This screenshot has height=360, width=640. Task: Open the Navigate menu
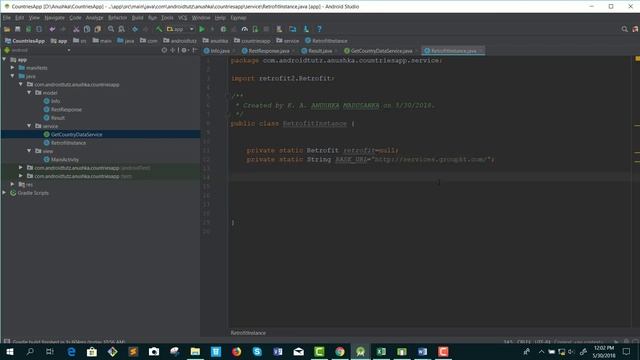pyautogui.click(x=55, y=18)
